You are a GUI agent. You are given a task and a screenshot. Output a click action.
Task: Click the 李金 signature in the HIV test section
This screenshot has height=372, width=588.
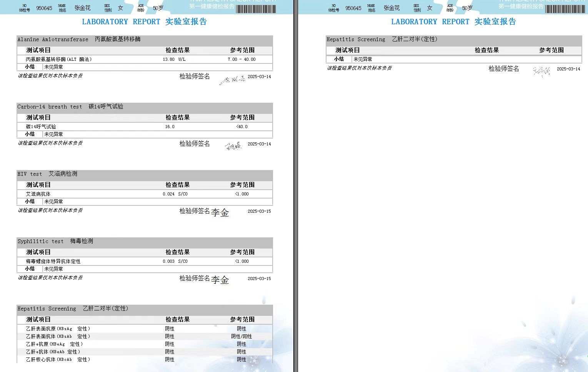(220, 212)
